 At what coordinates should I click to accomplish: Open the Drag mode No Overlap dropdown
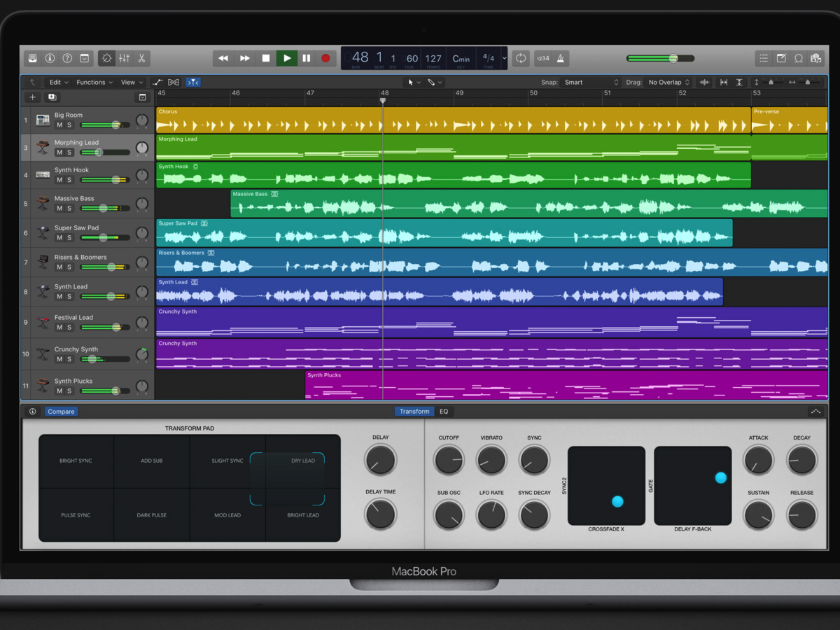(668, 83)
